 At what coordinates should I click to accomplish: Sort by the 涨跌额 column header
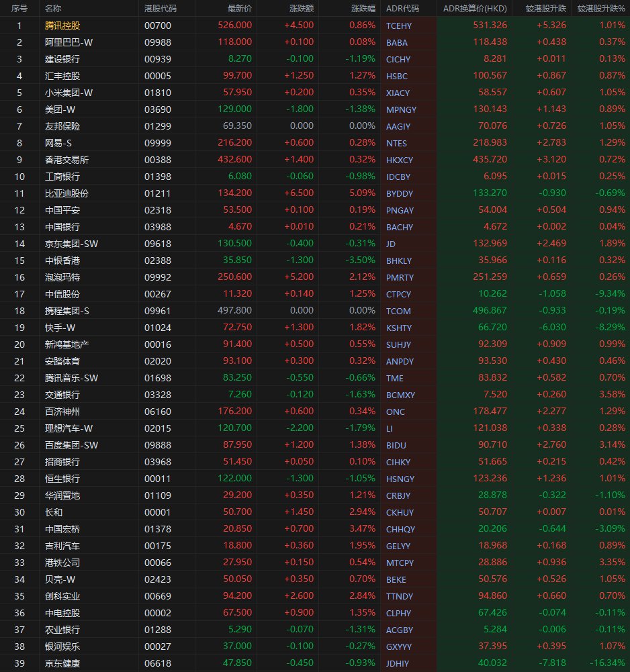[302, 9]
